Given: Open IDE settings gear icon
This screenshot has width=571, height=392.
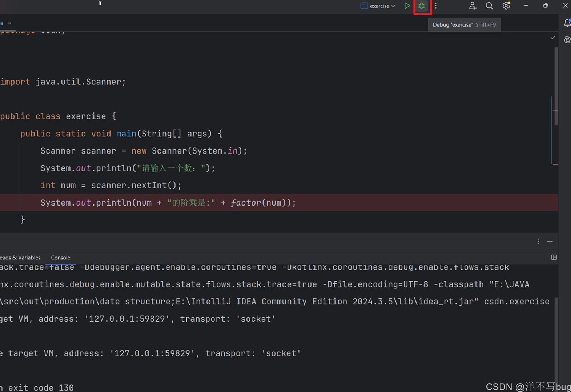Looking at the screenshot, I should point(506,6).
